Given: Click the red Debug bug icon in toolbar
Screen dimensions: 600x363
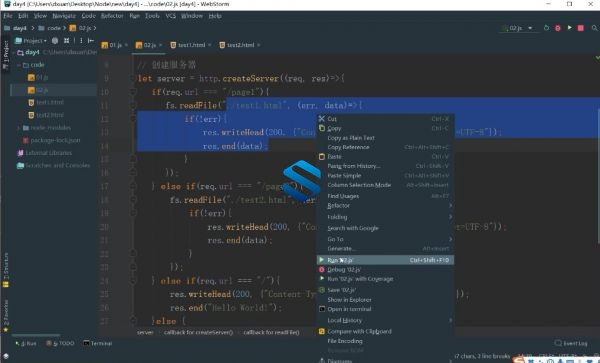Looking at the screenshot, I should (x=558, y=28).
